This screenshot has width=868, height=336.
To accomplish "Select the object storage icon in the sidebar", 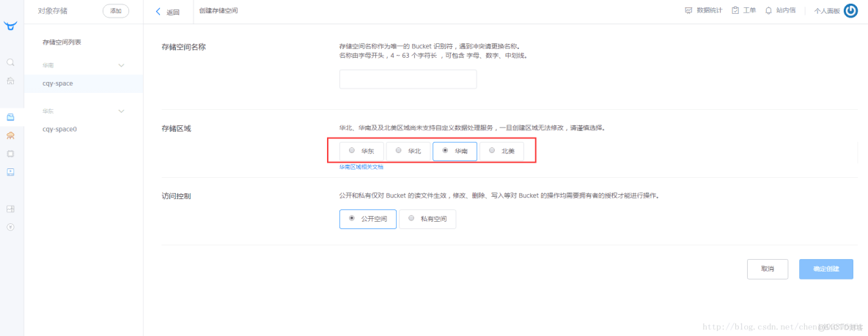I will 10,117.
